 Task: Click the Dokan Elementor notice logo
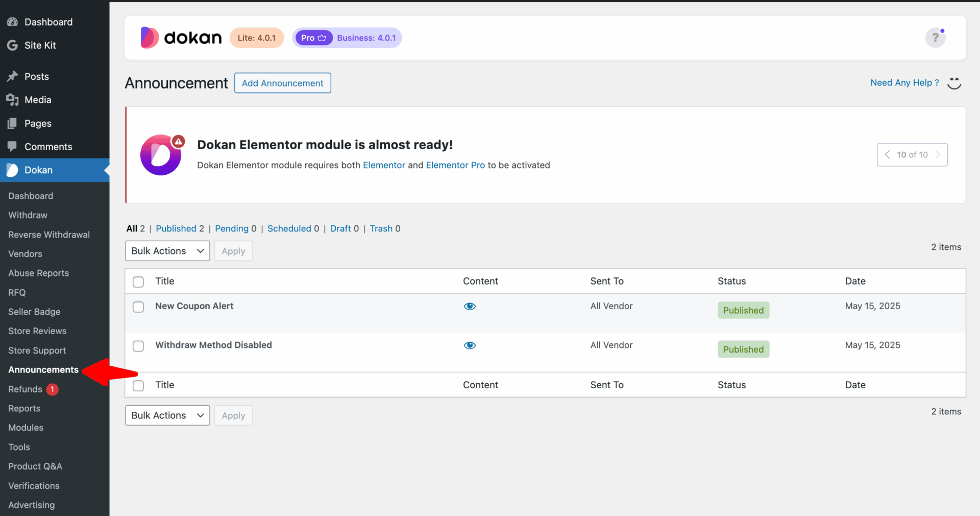[x=162, y=155]
